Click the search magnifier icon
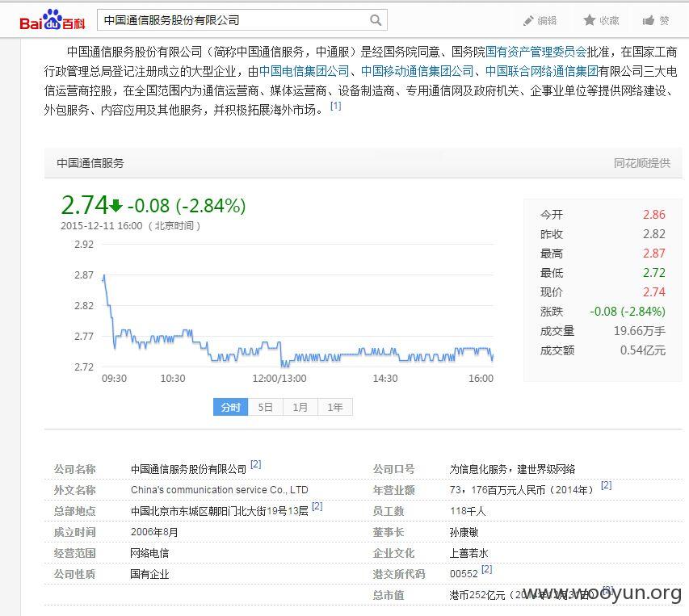Viewport: 689px width, 616px height. (x=376, y=20)
